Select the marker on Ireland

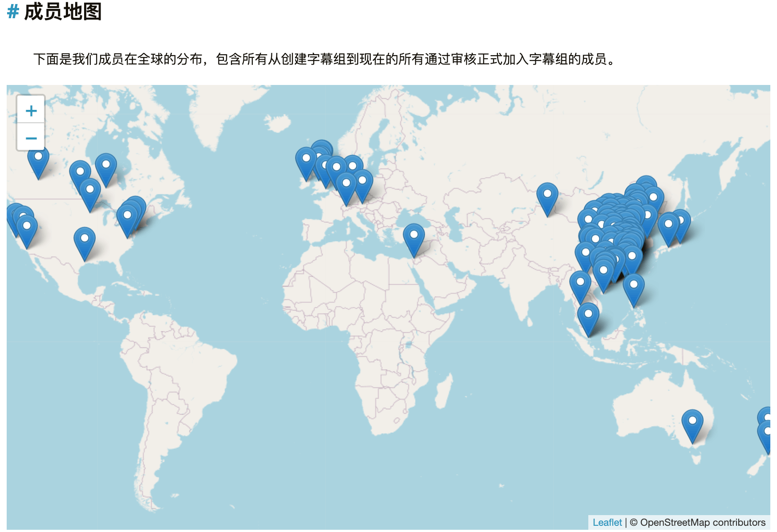(306, 162)
